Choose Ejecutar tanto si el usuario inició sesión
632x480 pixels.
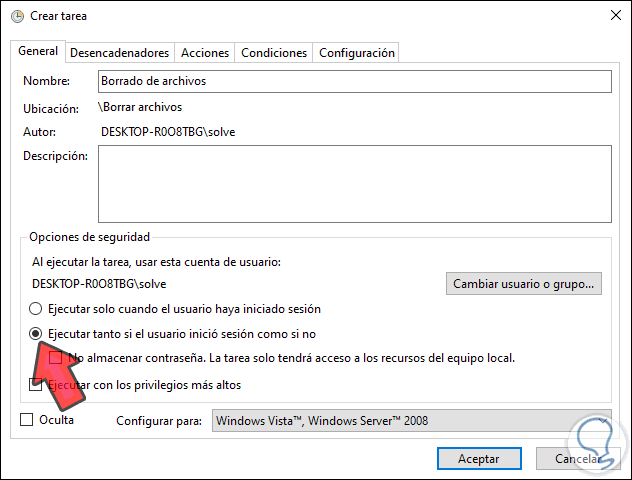37,333
